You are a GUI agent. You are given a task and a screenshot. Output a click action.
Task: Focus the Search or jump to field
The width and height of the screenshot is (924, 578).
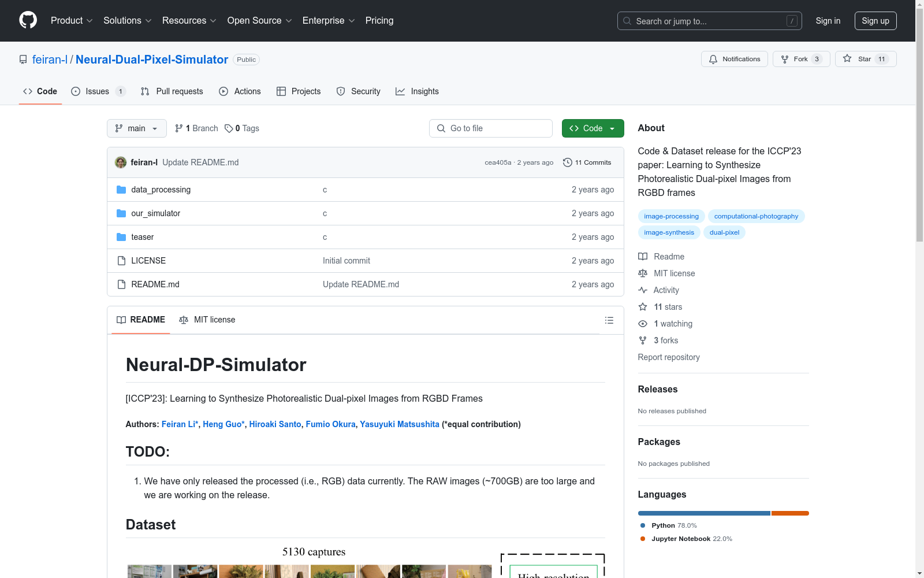tap(710, 21)
